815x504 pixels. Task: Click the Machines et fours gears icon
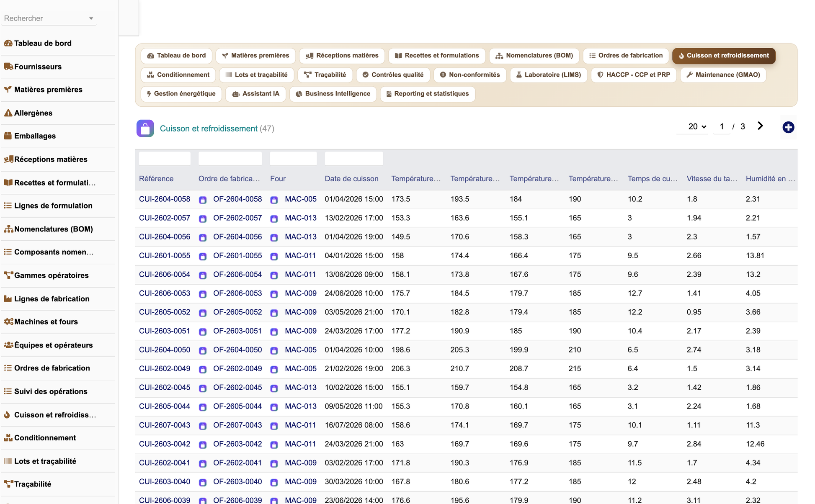[x=8, y=322]
